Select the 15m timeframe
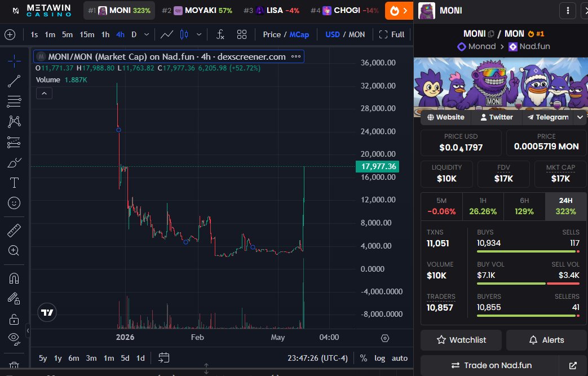The image size is (588, 376). (87, 34)
